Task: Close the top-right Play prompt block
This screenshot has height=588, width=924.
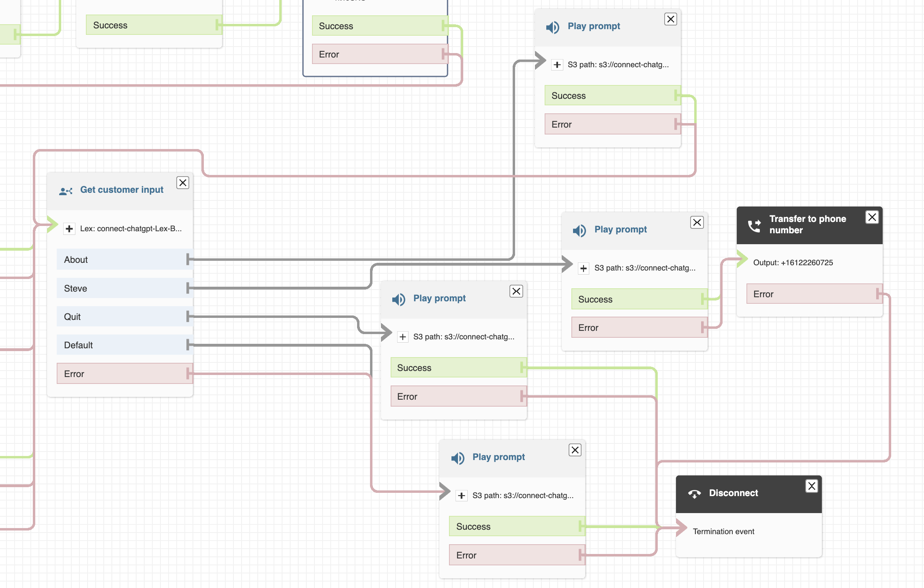Action: [670, 19]
